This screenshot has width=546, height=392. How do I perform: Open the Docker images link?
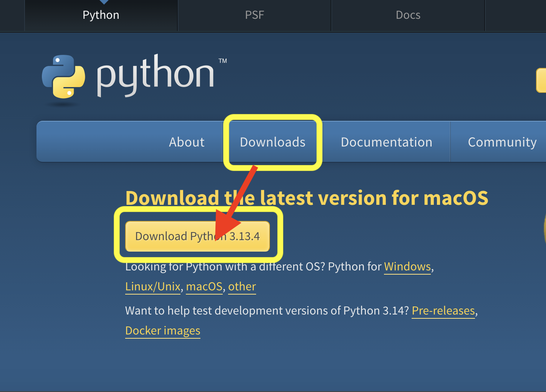[x=163, y=331]
